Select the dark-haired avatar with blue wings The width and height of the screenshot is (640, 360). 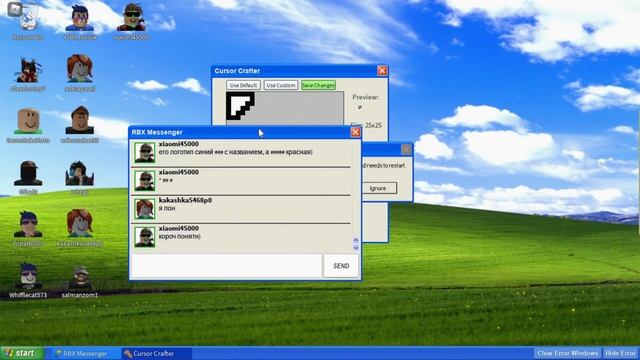pyautogui.click(x=80, y=174)
